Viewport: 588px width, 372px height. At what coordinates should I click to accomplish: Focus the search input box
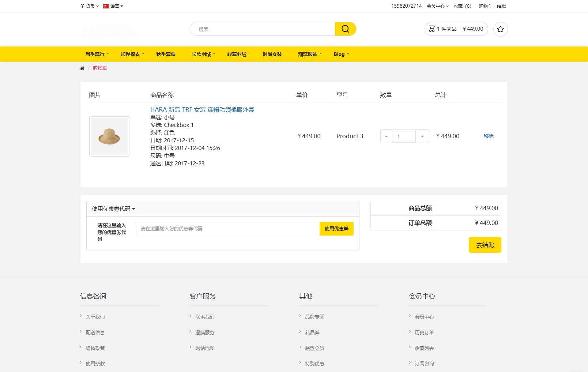tap(263, 29)
